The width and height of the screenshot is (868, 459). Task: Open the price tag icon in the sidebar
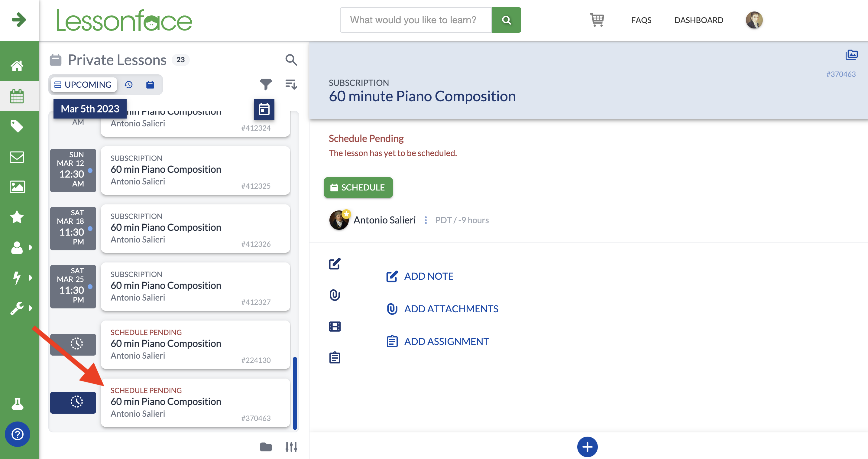[x=17, y=126]
